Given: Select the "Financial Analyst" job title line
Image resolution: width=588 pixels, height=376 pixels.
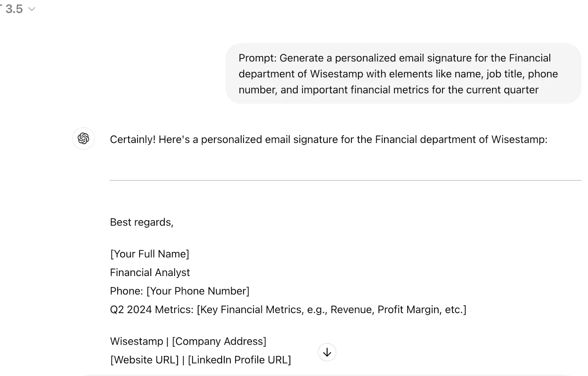Looking at the screenshot, I should [x=150, y=272].
